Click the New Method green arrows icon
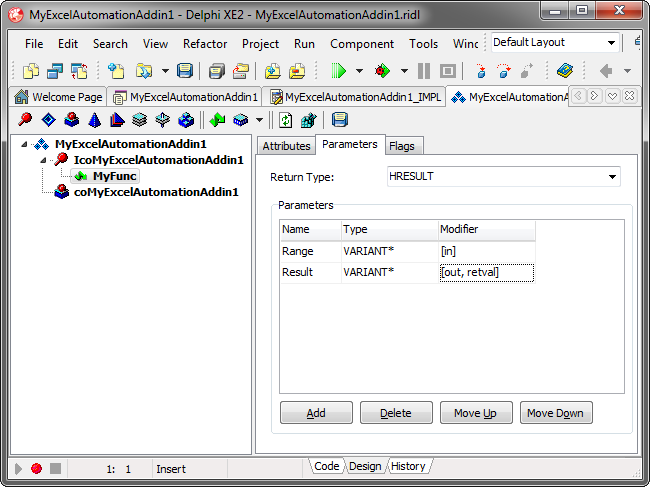650x487 pixels. [217, 120]
